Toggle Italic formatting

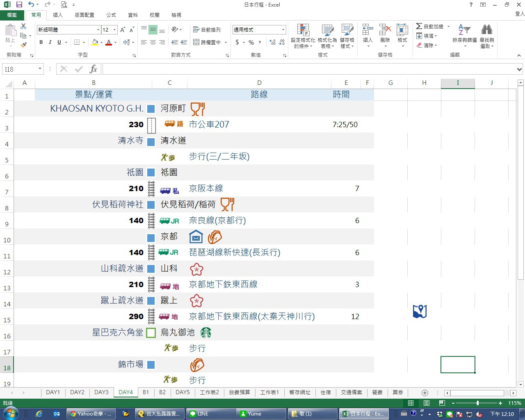pos(50,42)
